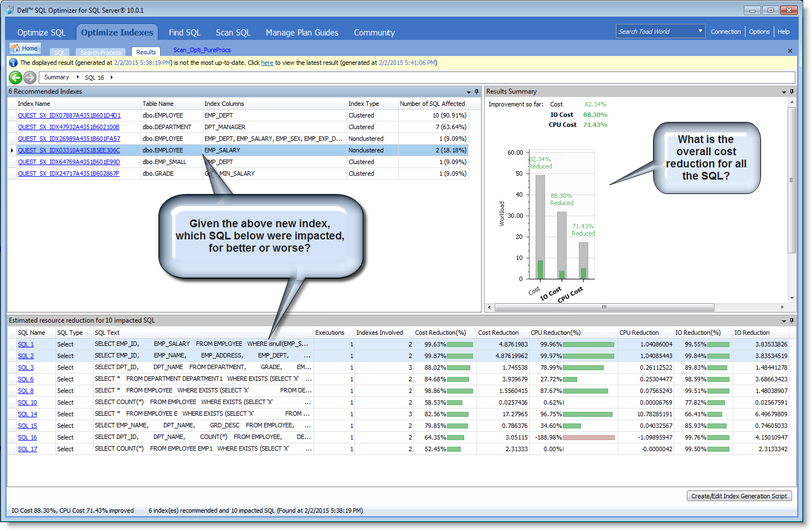The image size is (812, 531).
Task: Click the Cost bar in workload chart
Action: pos(540,227)
